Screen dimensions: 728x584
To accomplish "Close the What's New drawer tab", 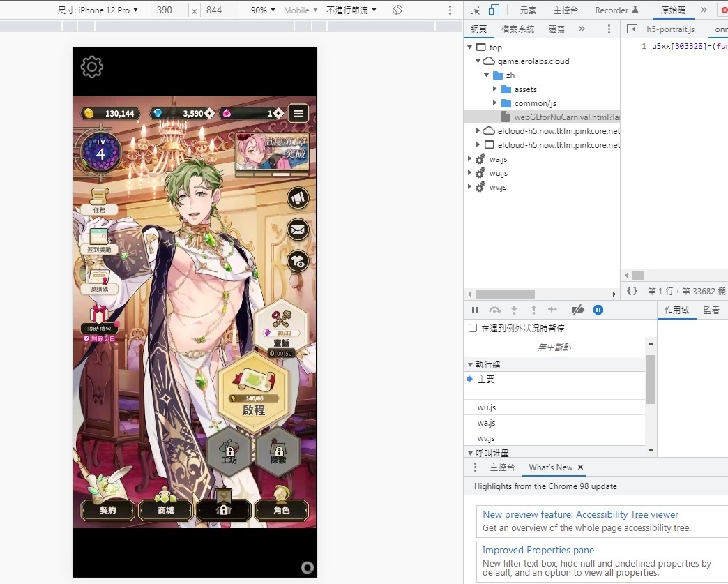I will (580, 467).
